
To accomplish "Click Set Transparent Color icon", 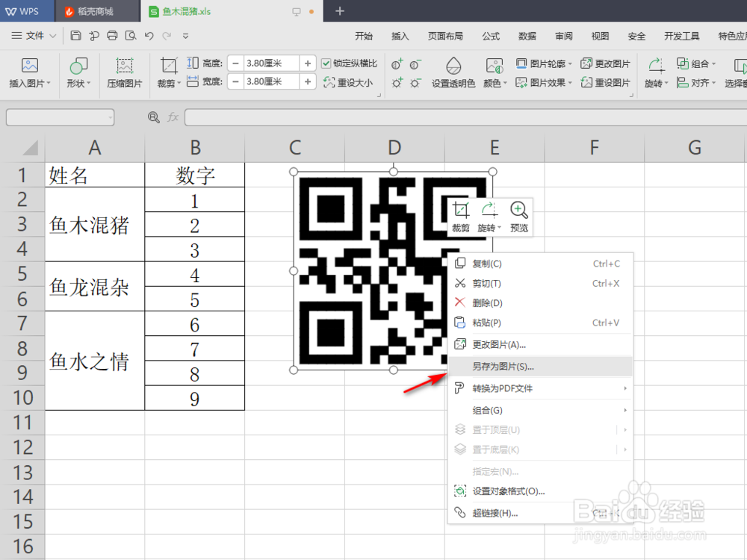I will tap(453, 66).
